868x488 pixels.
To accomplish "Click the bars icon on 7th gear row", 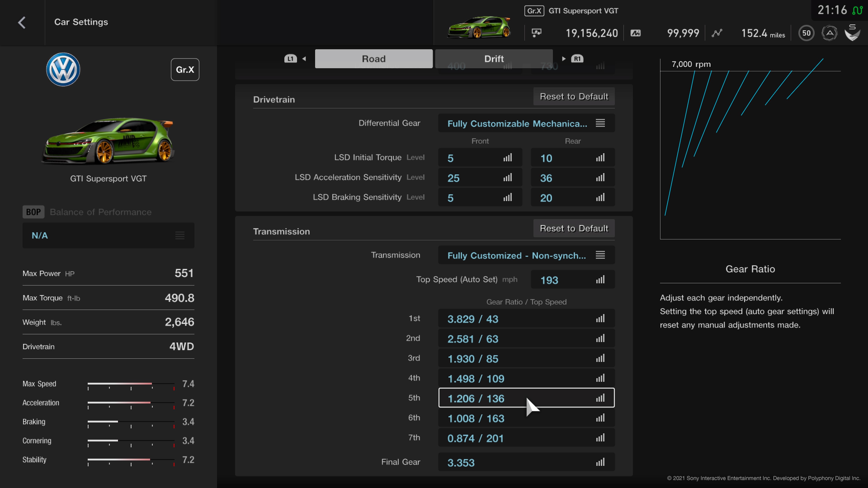I will 600,438.
